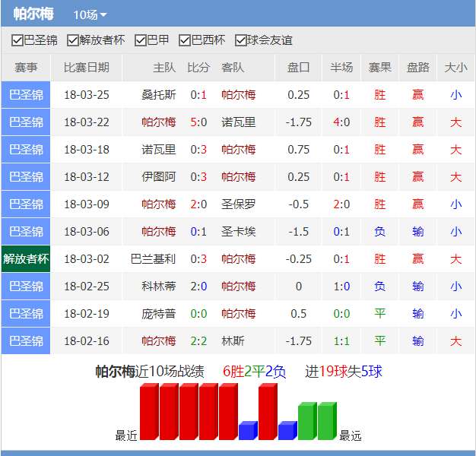Click the 2:2 score against 林斯

[x=198, y=341]
